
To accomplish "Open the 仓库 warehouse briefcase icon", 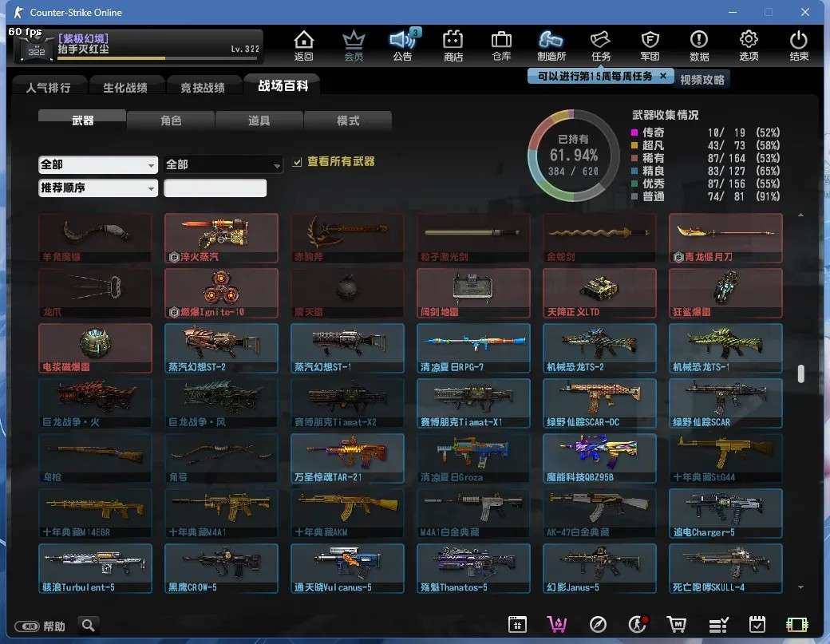I will [x=501, y=45].
